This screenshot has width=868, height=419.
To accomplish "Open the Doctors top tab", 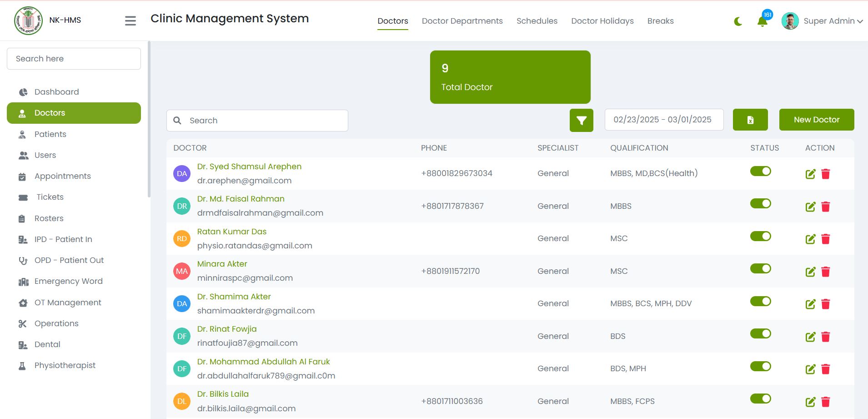I will tap(393, 21).
